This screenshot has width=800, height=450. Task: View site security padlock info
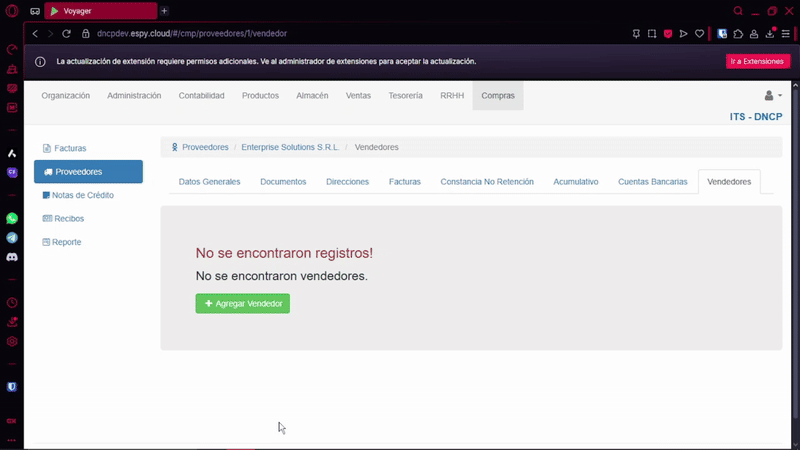86,34
